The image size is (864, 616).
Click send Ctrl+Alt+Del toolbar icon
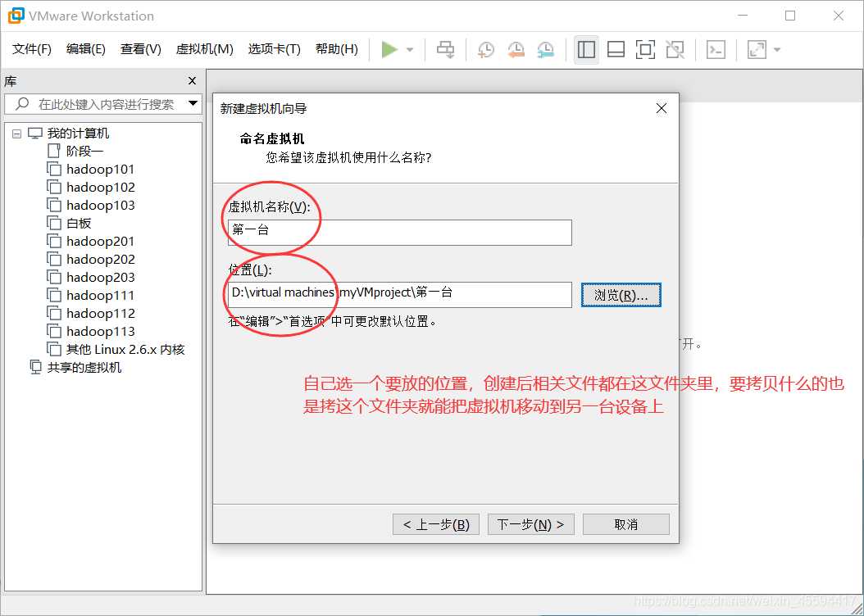click(x=446, y=49)
